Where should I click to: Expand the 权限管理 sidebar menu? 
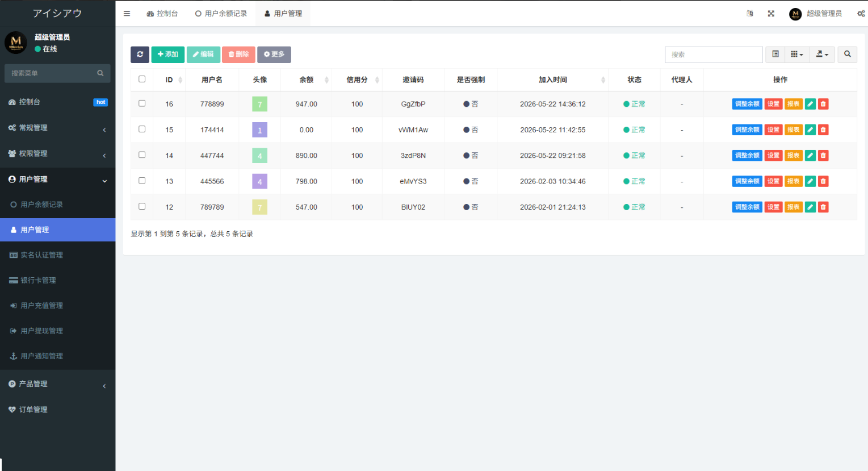57,153
